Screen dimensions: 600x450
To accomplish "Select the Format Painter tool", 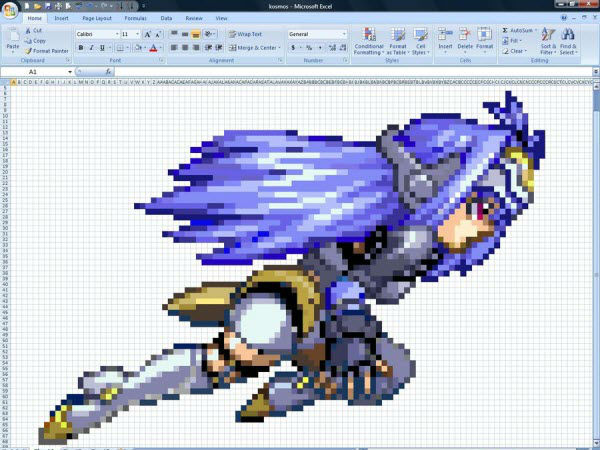I will pyautogui.click(x=49, y=50).
